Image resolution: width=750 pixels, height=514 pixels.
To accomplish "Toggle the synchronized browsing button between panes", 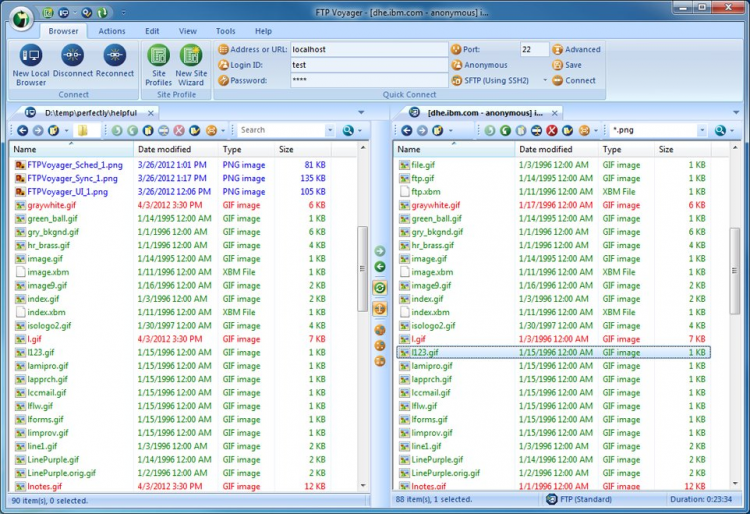I will click(380, 288).
